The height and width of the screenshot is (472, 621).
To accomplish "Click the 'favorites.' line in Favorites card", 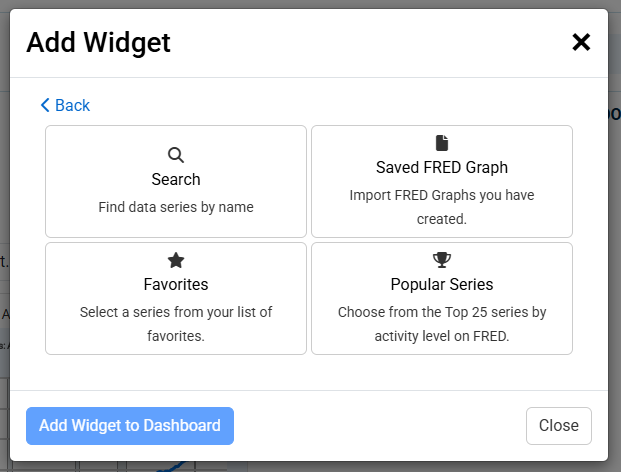I will pyautogui.click(x=176, y=336).
